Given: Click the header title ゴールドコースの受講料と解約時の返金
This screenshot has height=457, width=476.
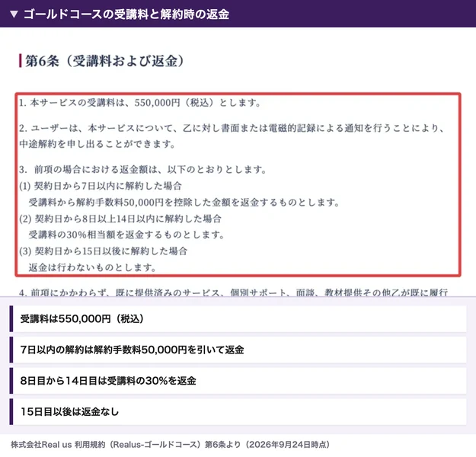Looking at the screenshot, I should 126,14.
